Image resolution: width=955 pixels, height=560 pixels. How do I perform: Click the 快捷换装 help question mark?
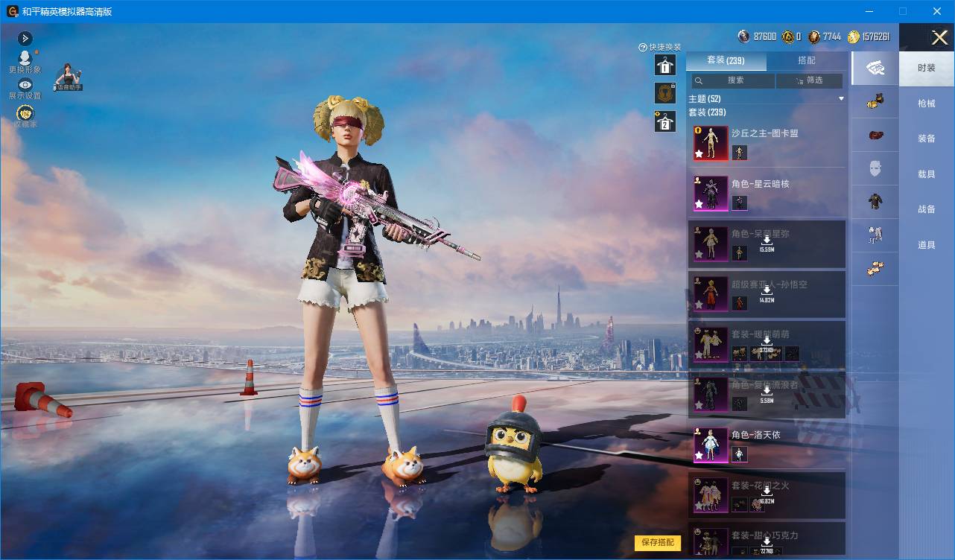(x=643, y=48)
